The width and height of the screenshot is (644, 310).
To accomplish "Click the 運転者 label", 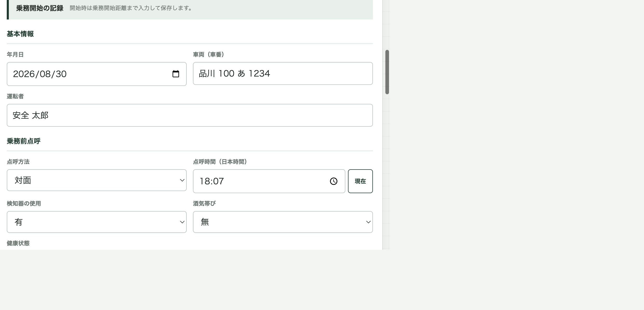I will 15,96.
